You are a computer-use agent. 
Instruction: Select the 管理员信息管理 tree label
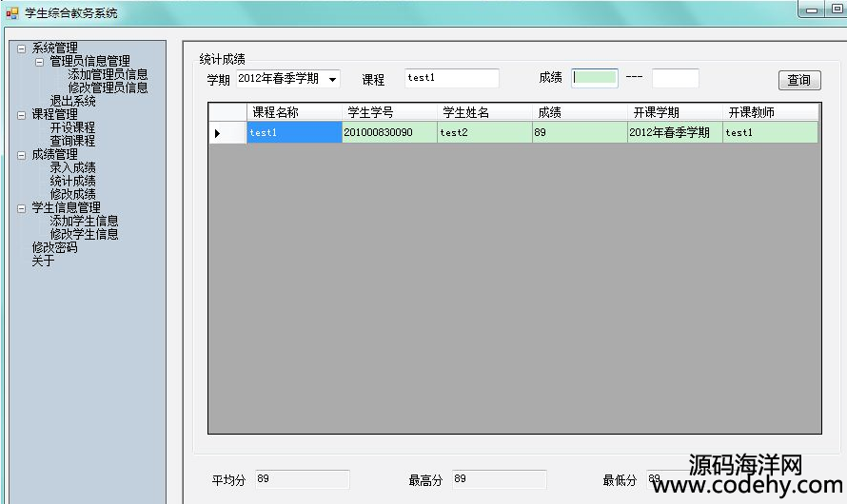[90, 61]
